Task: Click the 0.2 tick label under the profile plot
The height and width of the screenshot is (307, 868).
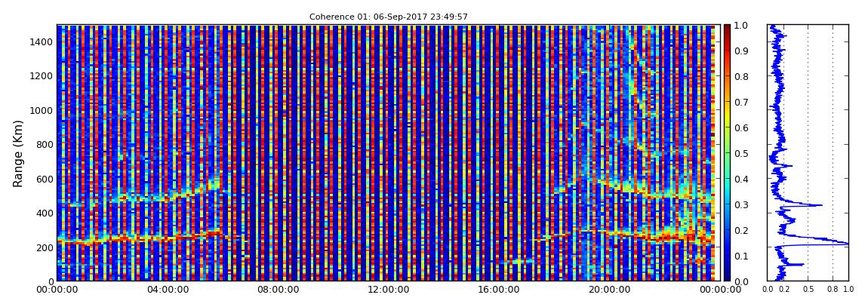Action: 784,289
